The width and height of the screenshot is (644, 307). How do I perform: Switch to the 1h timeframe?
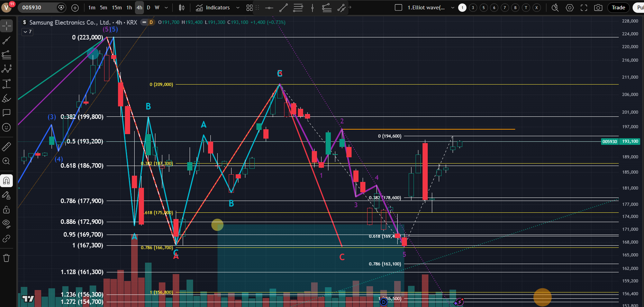[x=129, y=8]
